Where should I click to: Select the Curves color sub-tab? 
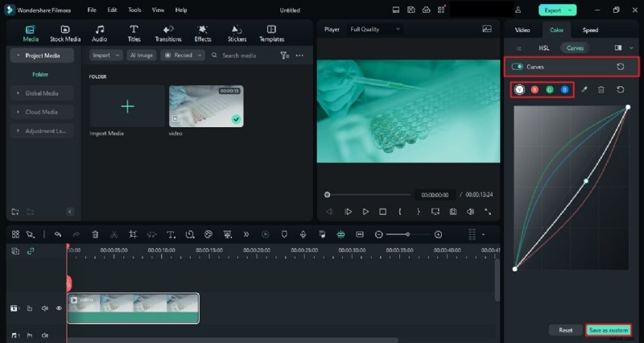[x=575, y=48]
